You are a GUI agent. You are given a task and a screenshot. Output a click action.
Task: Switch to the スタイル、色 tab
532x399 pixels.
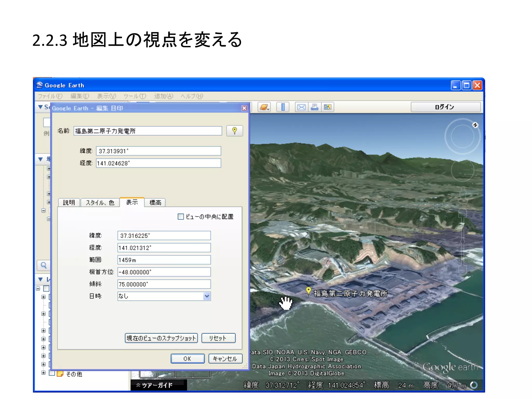[100, 203]
